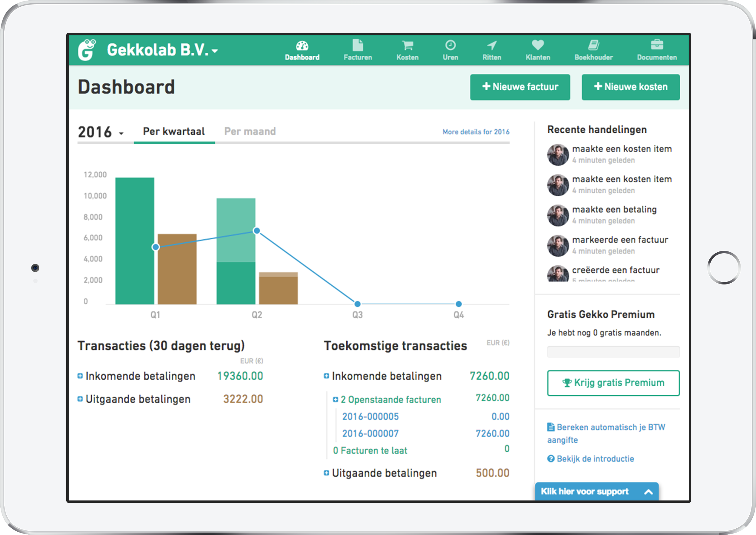756x535 pixels.
Task: Open Boekhouder book icon
Action: 593,45
